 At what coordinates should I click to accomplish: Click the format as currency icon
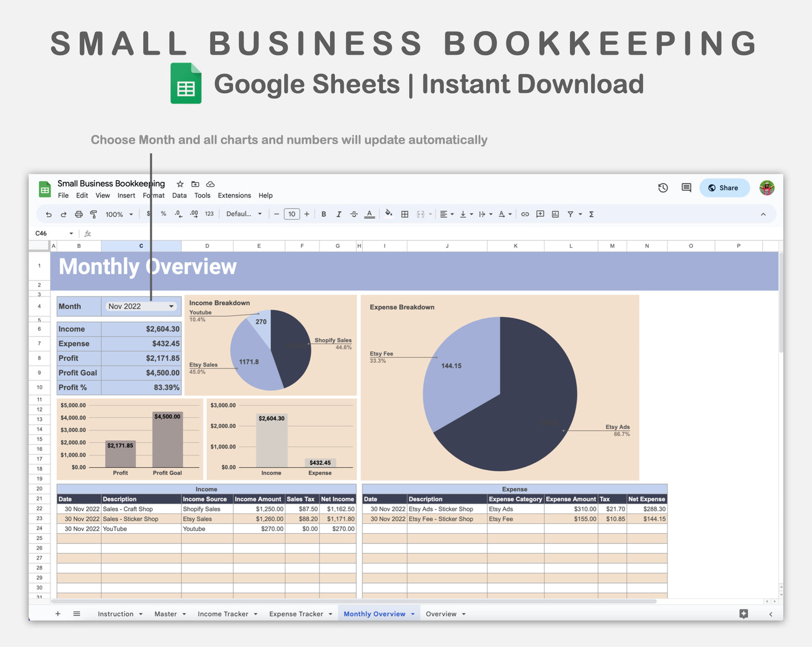[x=148, y=214]
